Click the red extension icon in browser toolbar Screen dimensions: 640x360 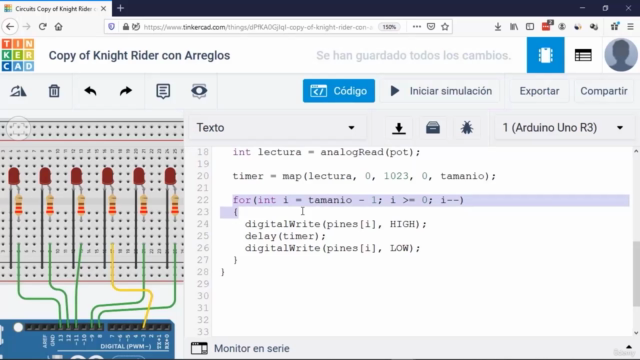pyautogui.click(x=546, y=27)
